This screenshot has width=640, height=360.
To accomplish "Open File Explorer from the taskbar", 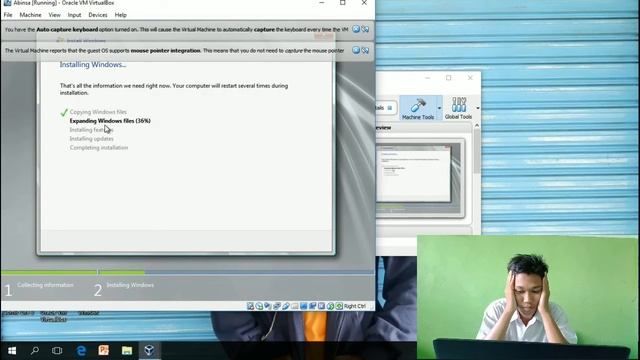I will 127,351.
